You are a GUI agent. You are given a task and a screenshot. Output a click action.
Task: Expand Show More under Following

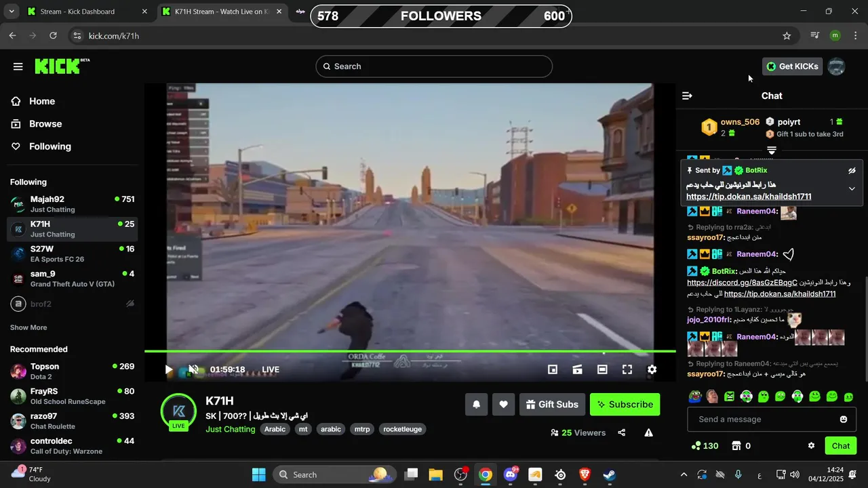28,327
